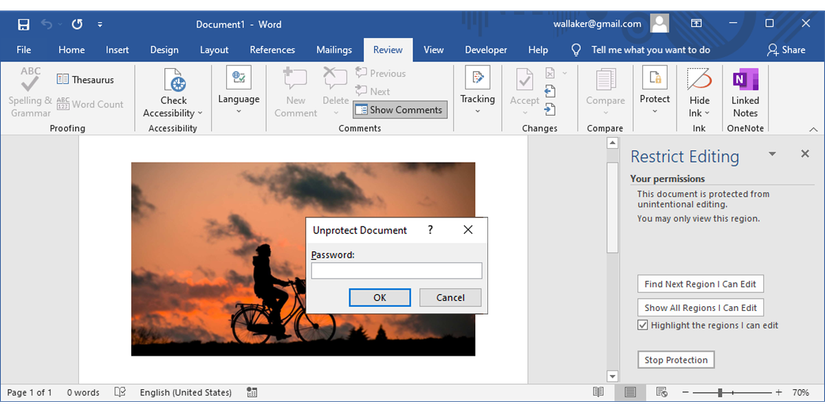Click the Protect lock icon
Viewport: 825px width, 413px height.
(x=655, y=79)
